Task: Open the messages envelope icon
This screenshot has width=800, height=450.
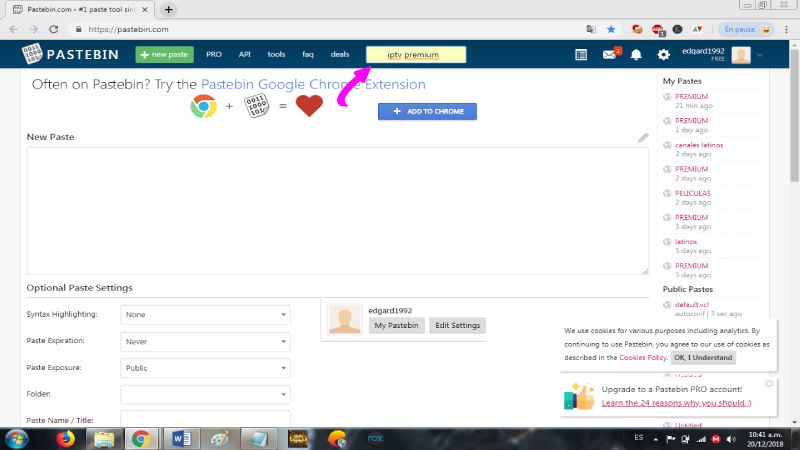Action: click(x=609, y=55)
